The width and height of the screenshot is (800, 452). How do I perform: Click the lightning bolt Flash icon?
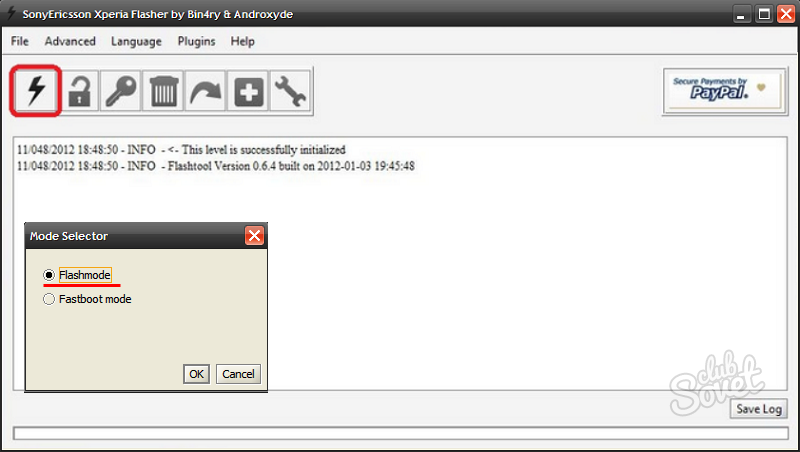pos(36,91)
